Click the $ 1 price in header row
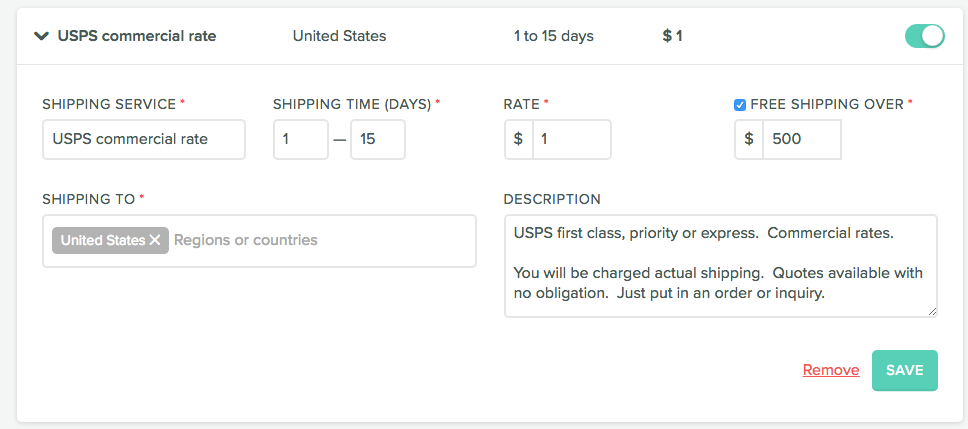This screenshot has height=429, width=968. click(672, 36)
